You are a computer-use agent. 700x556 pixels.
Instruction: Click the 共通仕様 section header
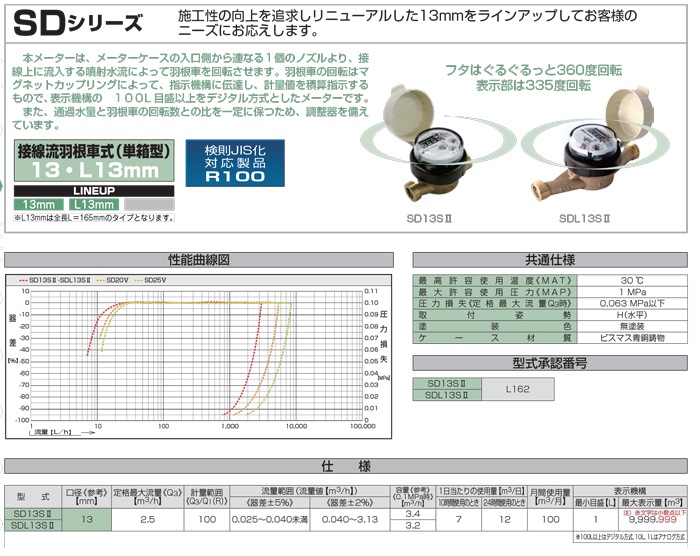[550, 260]
